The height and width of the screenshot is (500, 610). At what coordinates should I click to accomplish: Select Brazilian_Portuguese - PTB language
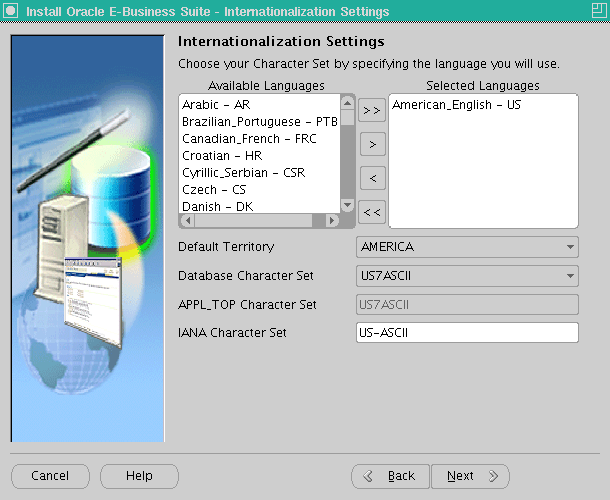coord(259,121)
